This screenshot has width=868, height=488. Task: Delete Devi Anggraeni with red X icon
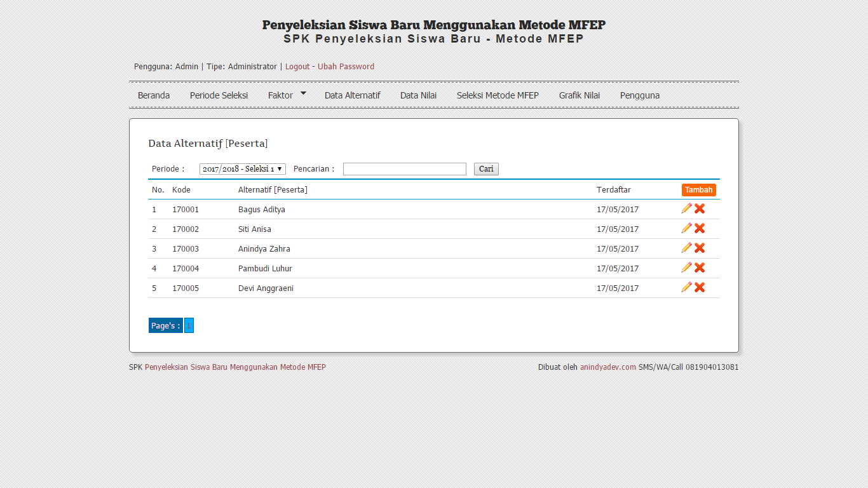click(x=700, y=287)
